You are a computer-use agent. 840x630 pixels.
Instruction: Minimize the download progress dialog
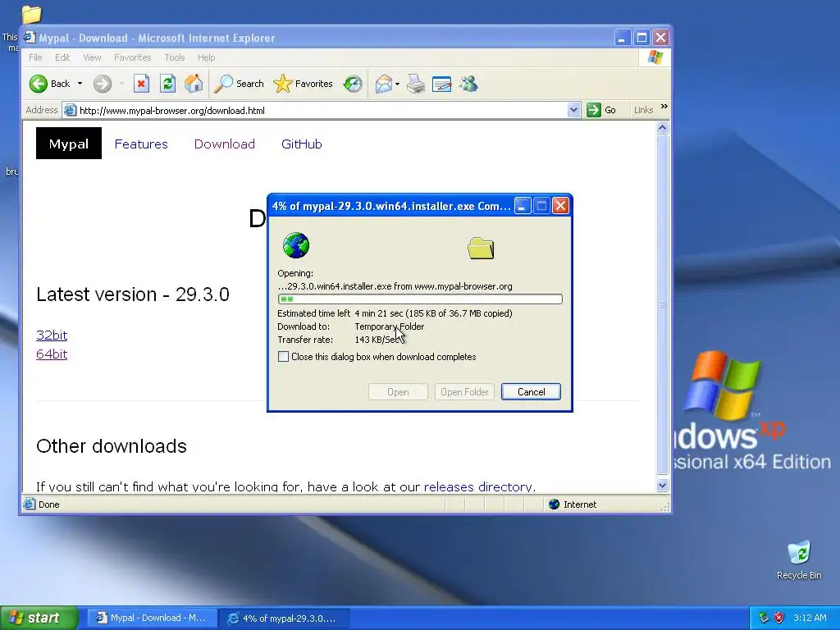[523, 206]
